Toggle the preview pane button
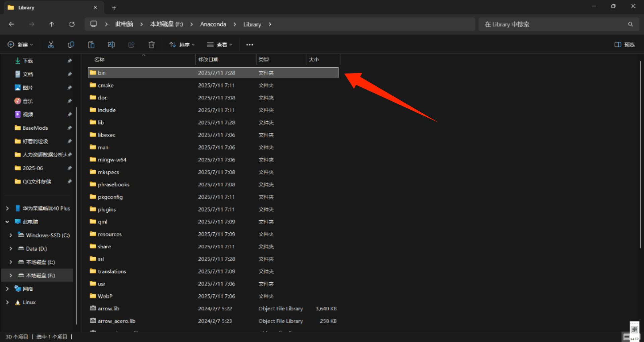This screenshot has width=644, height=342. tap(624, 45)
